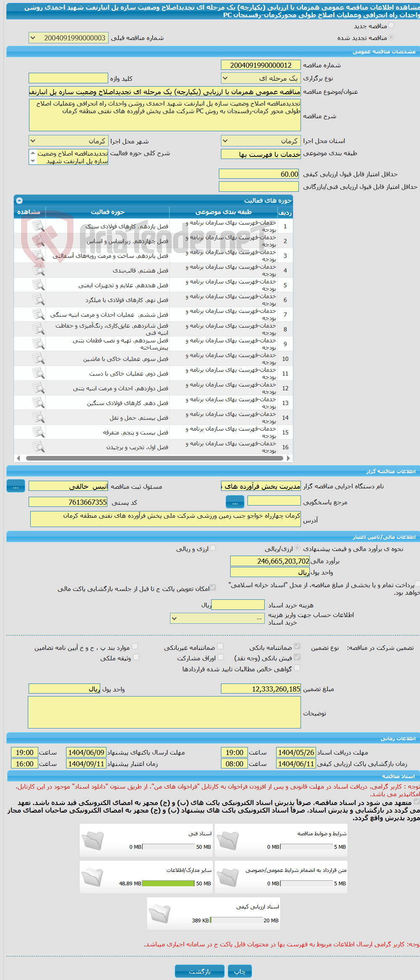
Task: Click the سایر مدارک/اطلاعات green size bar
Action: click(168, 883)
